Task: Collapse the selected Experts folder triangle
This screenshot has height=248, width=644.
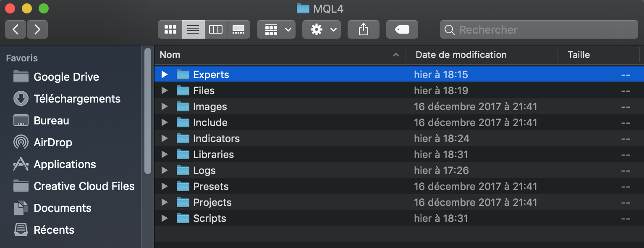Action: [164, 74]
